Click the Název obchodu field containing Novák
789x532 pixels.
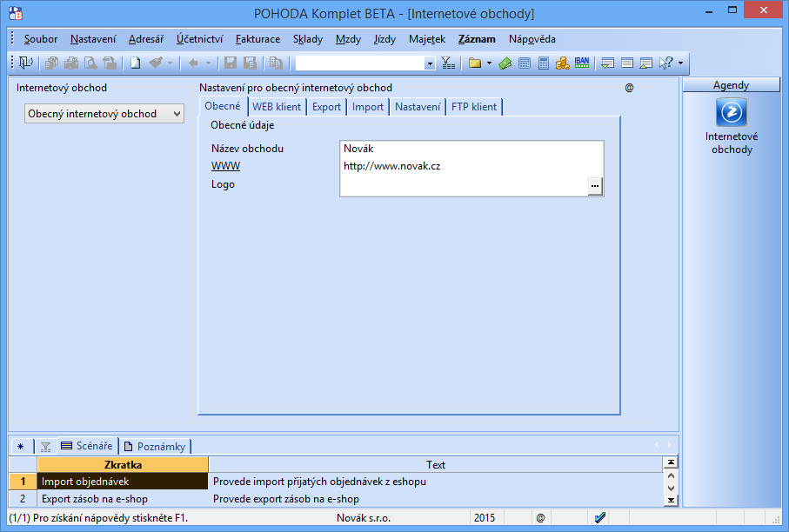point(471,149)
